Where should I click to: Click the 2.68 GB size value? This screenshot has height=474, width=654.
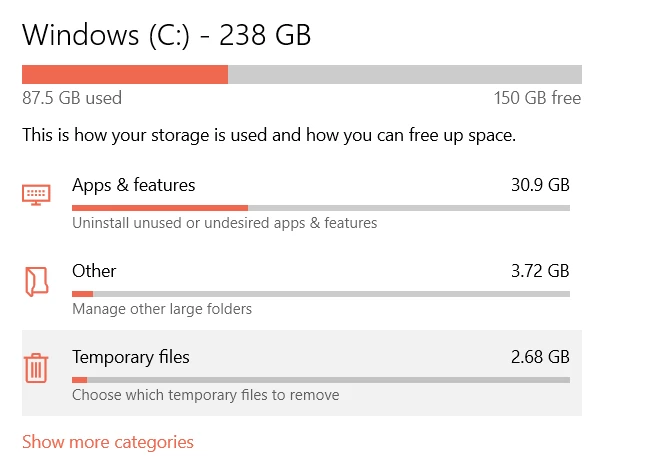coord(538,357)
